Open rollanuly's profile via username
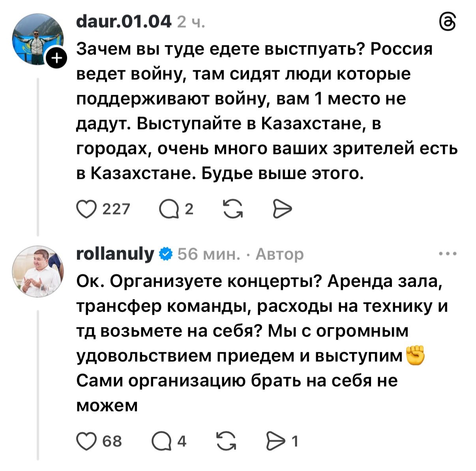This screenshot has width=476, height=471. [x=115, y=254]
